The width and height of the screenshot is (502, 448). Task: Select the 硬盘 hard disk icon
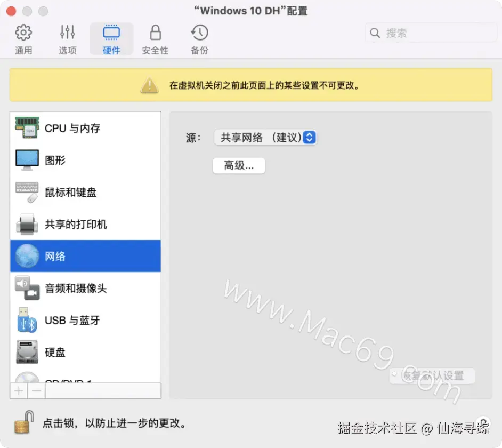(x=27, y=352)
